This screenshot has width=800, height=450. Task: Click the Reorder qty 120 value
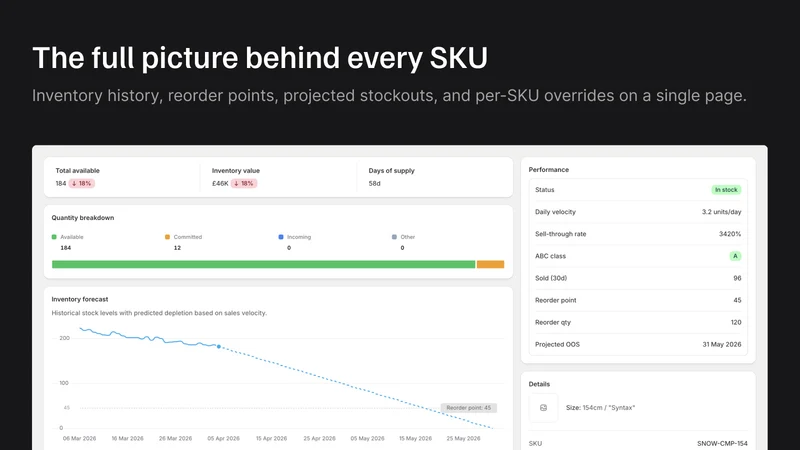point(736,322)
